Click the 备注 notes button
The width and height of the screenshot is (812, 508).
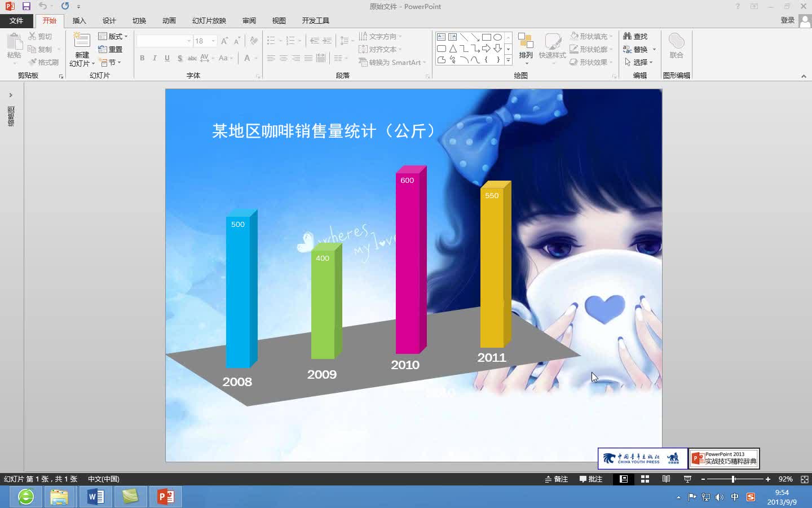coord(557,479)
